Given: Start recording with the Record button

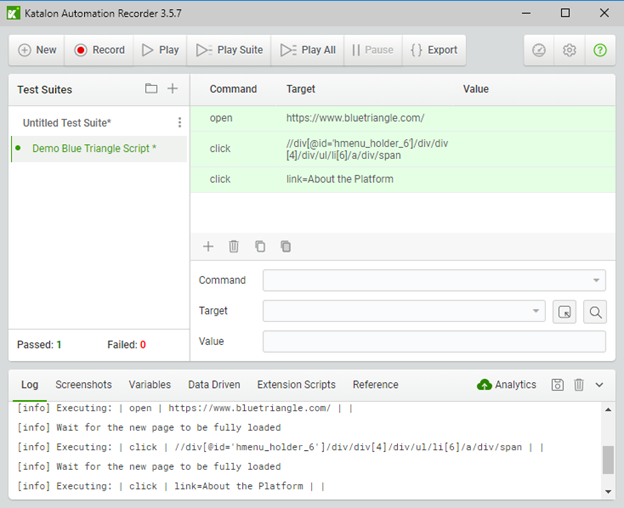Looking at the screenshot, I should pos(99,50).
